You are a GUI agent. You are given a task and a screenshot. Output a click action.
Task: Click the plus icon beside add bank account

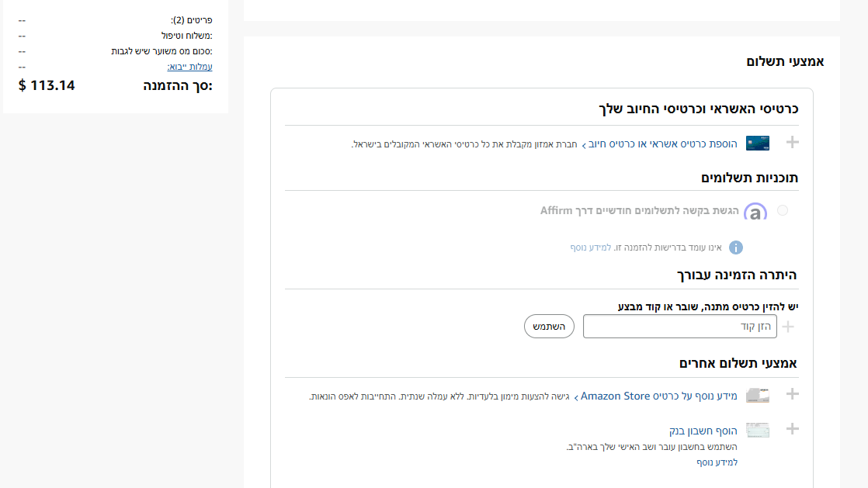pos(792,428)
